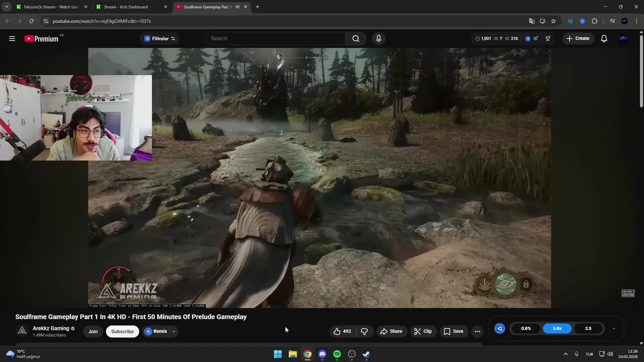Image resolution: width=644 pixels, height=362 pixels.
Task: Open Chrome's three-dot menu
Action: click(x=636, y=21)
